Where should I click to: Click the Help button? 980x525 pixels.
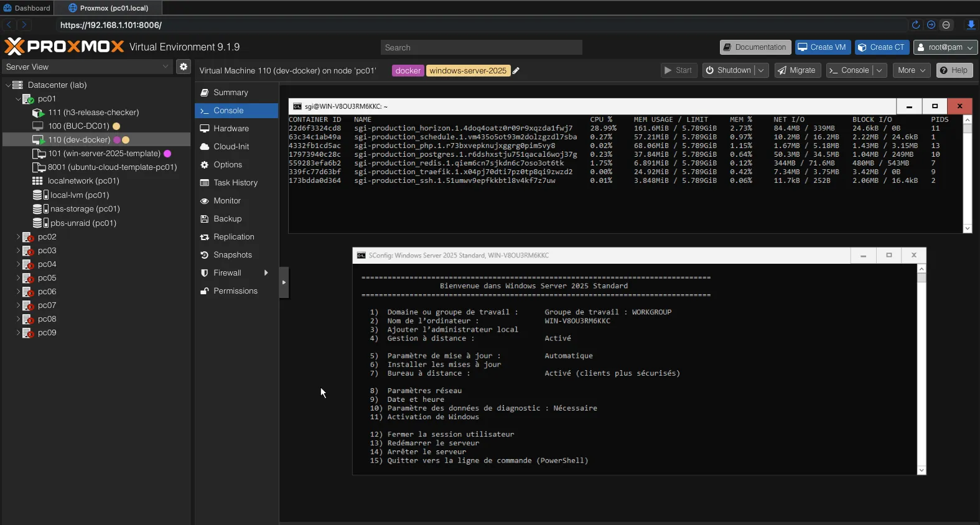(x=954, y=70)
